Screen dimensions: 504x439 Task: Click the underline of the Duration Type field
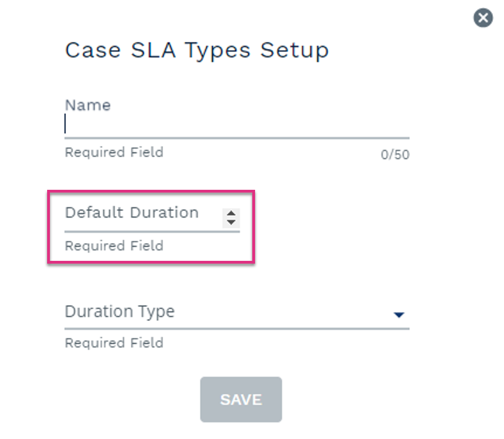[237, 329]
